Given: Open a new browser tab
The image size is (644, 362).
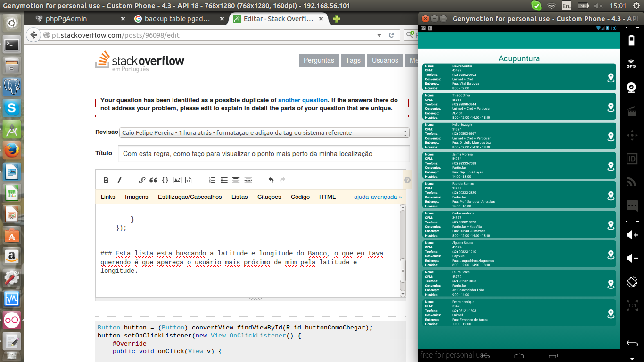Looking at the screenshot, I should click(x=336, y=19).
